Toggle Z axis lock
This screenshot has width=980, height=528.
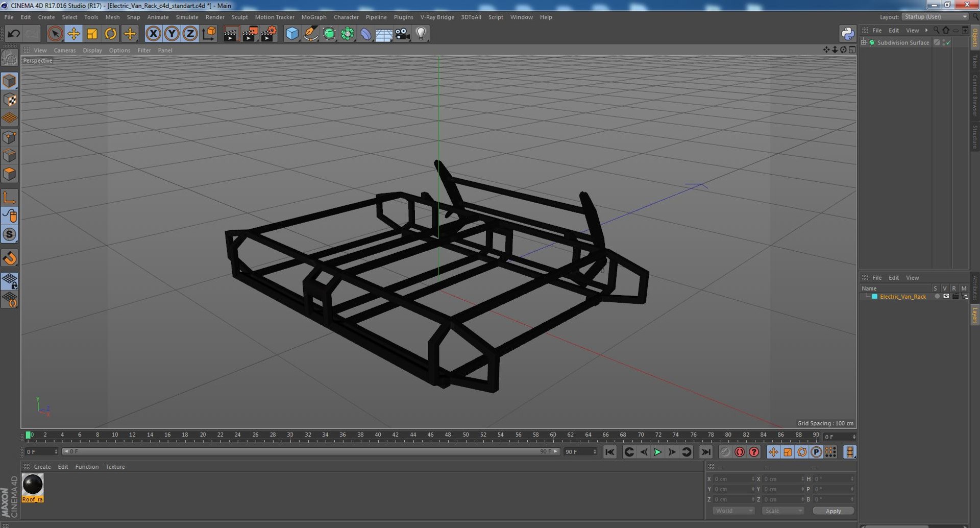(x=190, y=34)
